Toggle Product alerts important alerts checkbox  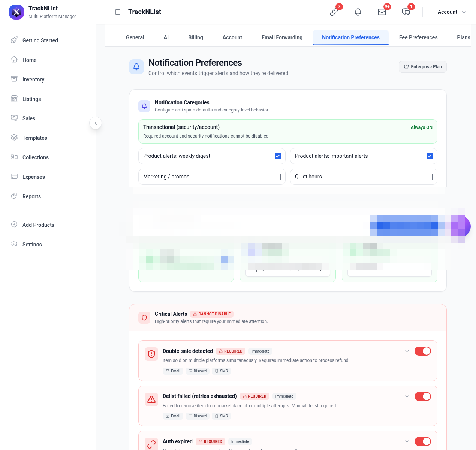click(x=430, y=156)
